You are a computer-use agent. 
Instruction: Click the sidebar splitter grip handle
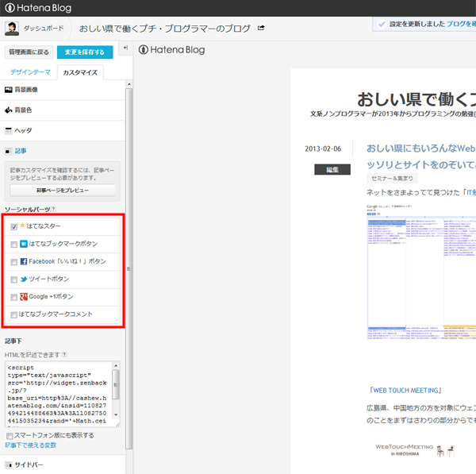[129, 269]
